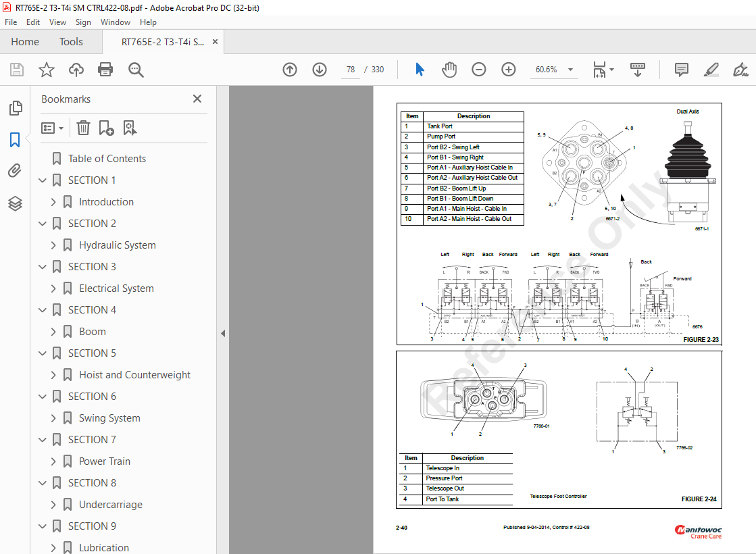Viewport: 756px width, 554px height.
Task: Activate the Hand pan tool
Action: [x=449, y=70]
